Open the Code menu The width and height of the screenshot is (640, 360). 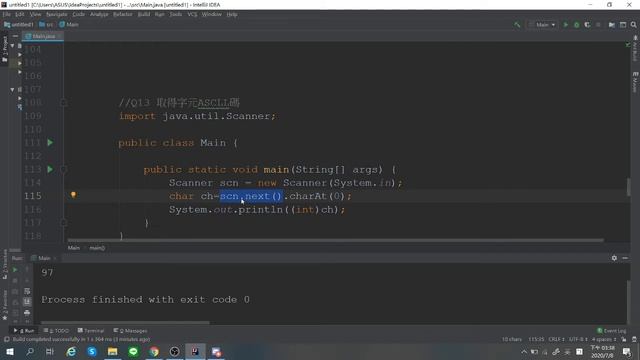(x=78, y=14)
